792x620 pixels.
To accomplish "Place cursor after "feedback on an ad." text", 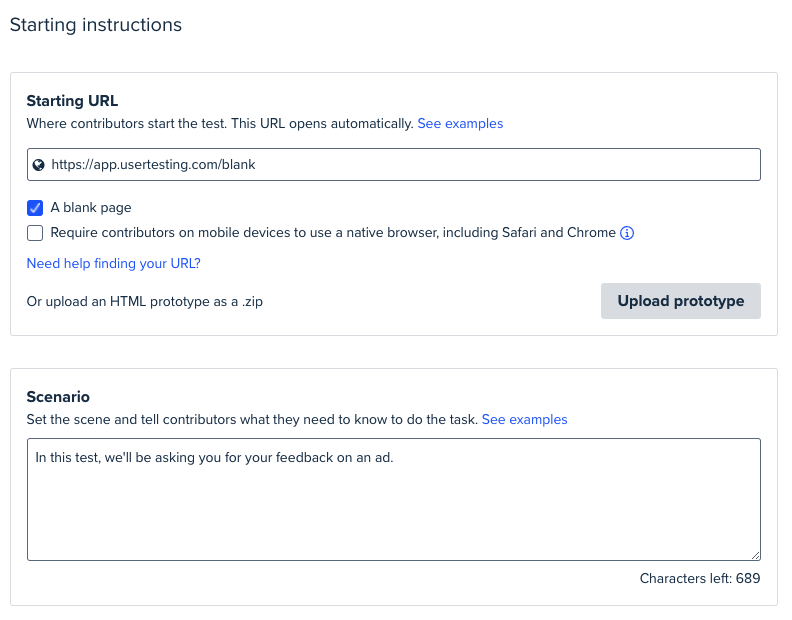I will pyautogui.click(x=394, y=458).
